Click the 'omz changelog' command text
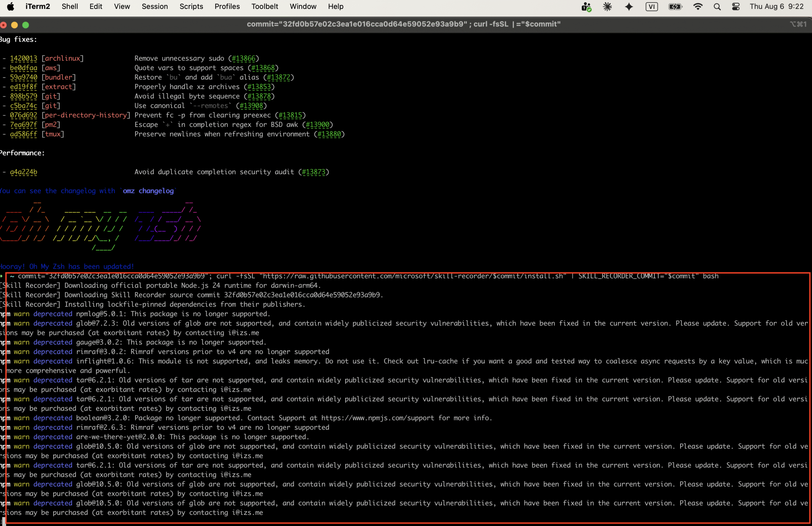 [x=148, y=191]
